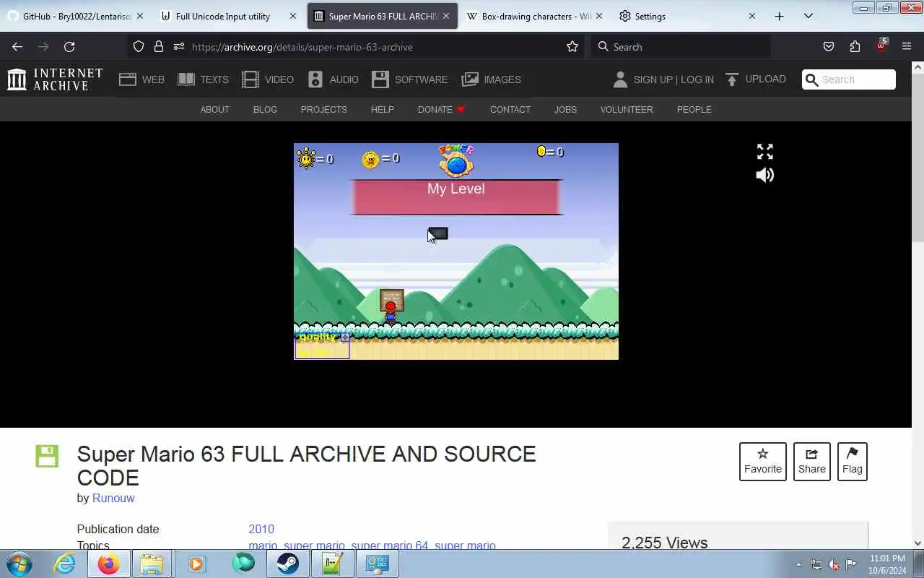Open the SOFTWARE media section
The width and height of the screenshot is (924, 578).
[x=410, y=79]
